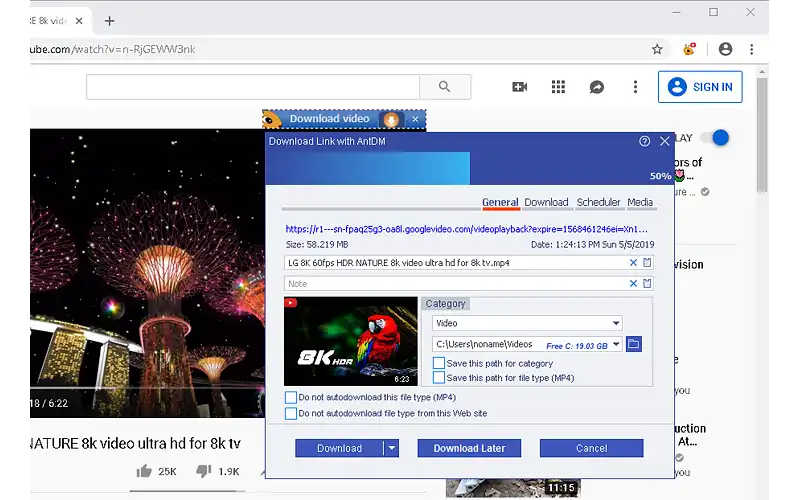Screen dimensions: 800x500
Task: Click paste icon next to file name
Action: (x=647, y=262)
